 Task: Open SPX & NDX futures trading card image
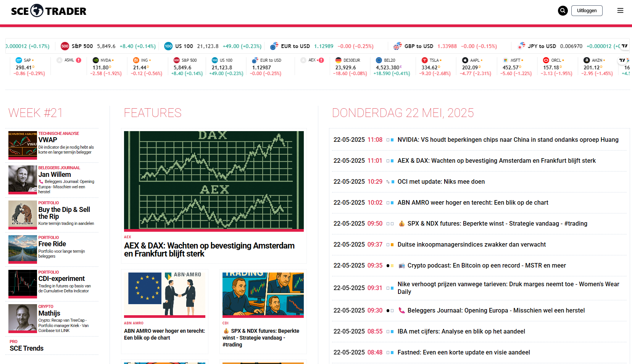pos(263,295)
